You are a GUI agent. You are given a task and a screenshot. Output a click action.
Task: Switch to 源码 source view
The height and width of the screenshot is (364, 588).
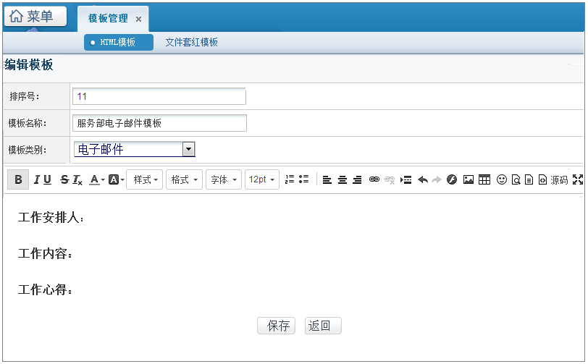pos(559,180)
